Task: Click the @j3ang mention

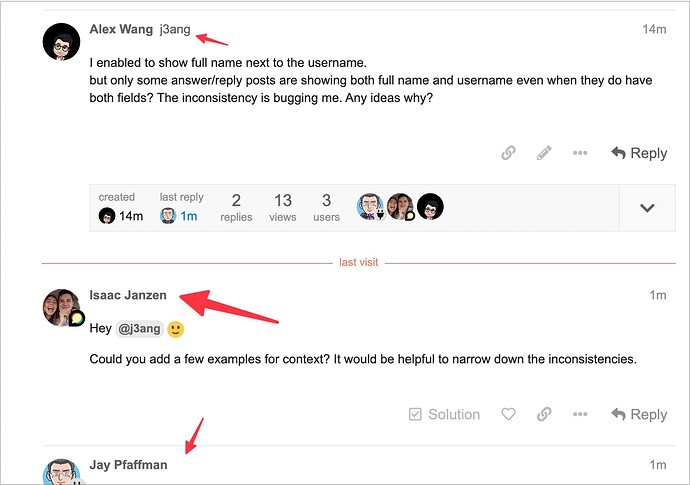Action: tap(139, 329)
